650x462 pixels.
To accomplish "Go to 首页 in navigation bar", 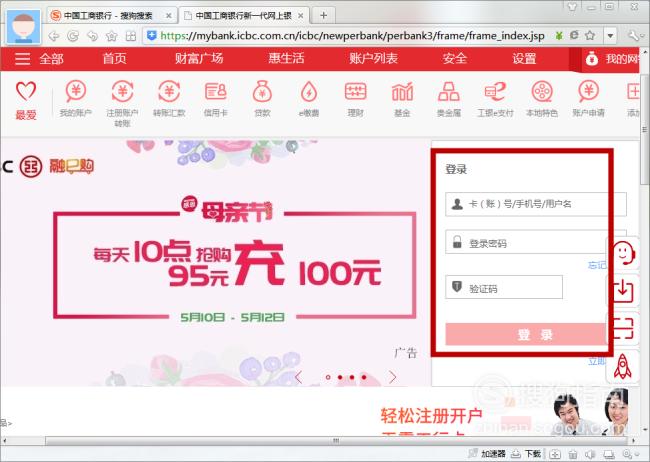I will (114, 58).
